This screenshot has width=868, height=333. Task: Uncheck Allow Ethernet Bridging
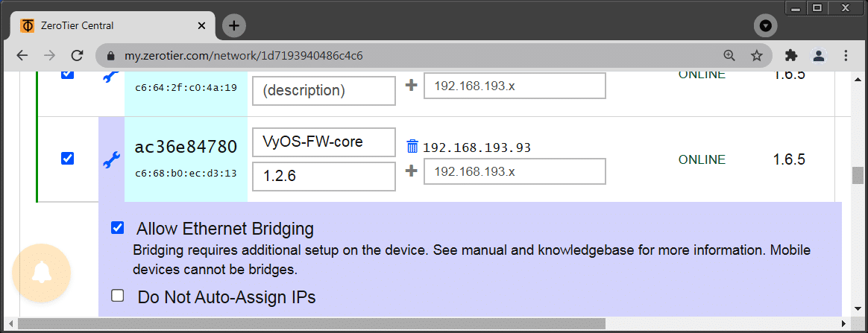pyautogui.click(x=117, y=228)
